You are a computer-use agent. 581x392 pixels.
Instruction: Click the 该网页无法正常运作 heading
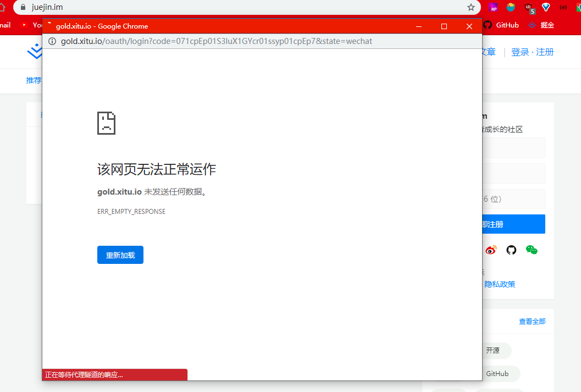pos(156,169)
